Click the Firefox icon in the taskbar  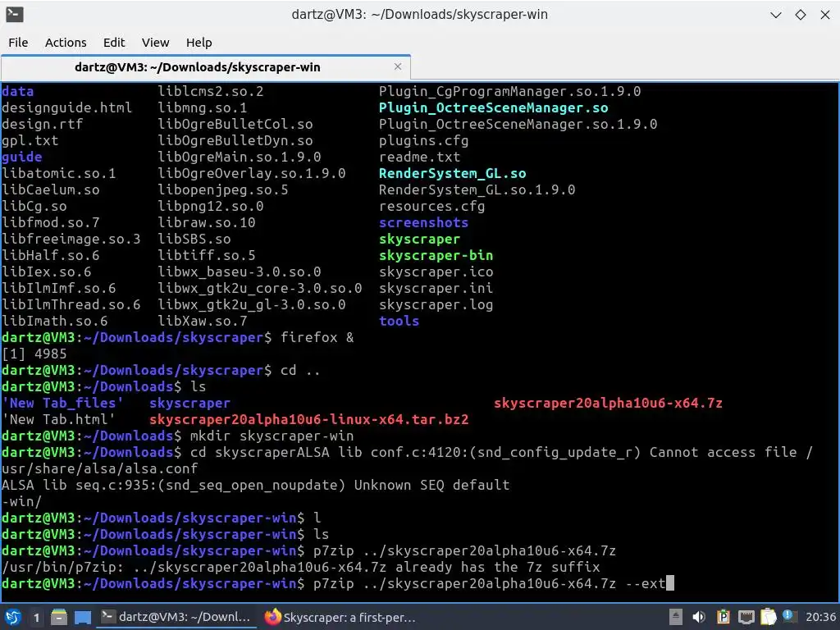[272, 617]
